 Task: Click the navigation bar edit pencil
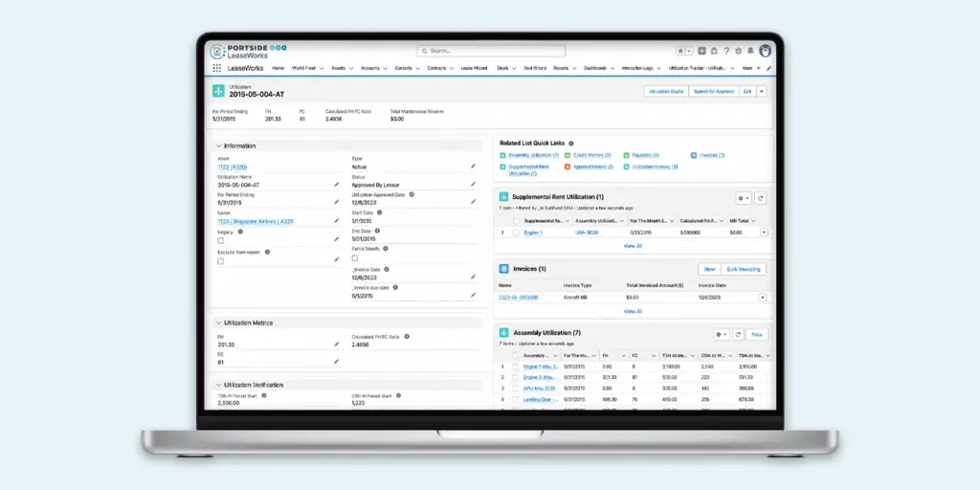pyautogui.click(x=768, y=68)
